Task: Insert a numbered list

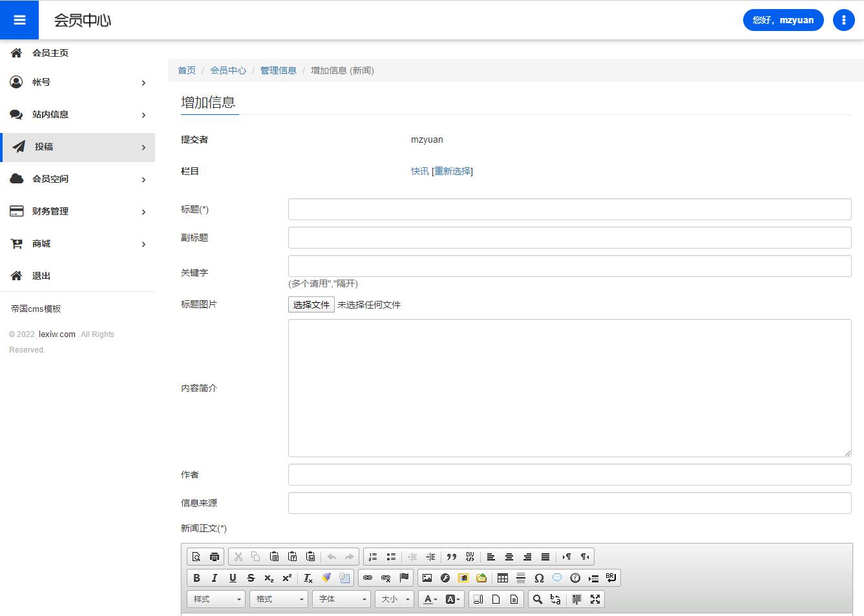Action: coord(373,557)
